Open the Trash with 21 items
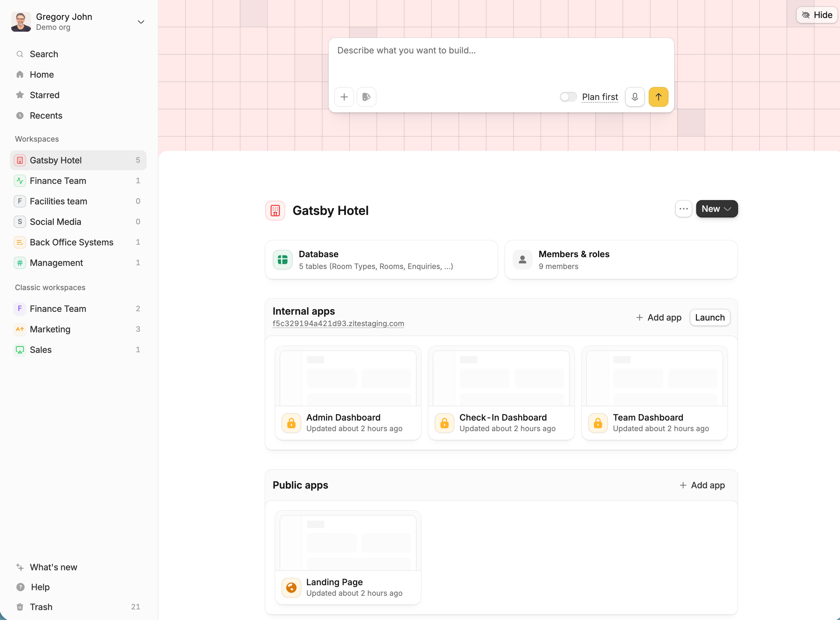 point(78,607)
